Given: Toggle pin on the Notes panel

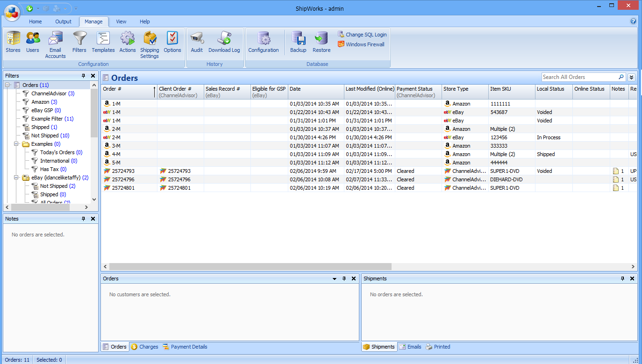Looking at the screenshot, I should click(84, 219).
